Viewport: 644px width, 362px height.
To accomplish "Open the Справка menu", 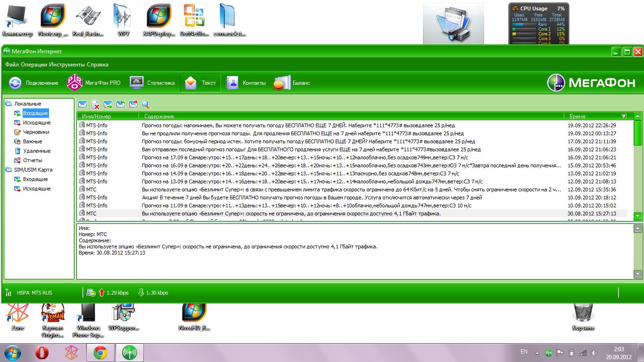I will [x=98, y=65].
